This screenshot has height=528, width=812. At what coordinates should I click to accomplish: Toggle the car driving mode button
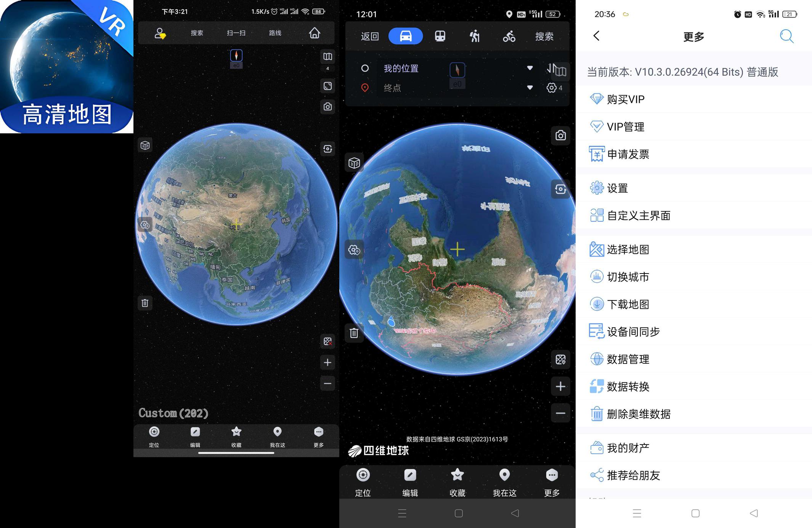point(405,36)
